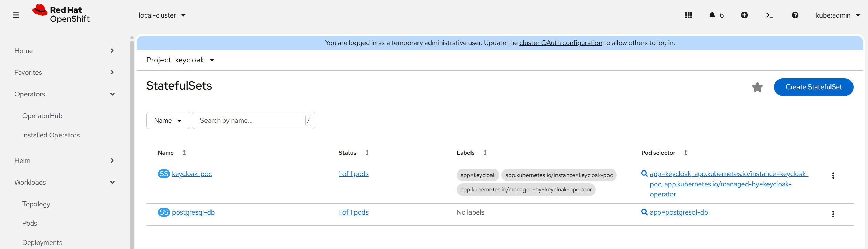Go to Installed Operators in sidebar
This screenshot has height=249, width=868.
pos(51,135)
